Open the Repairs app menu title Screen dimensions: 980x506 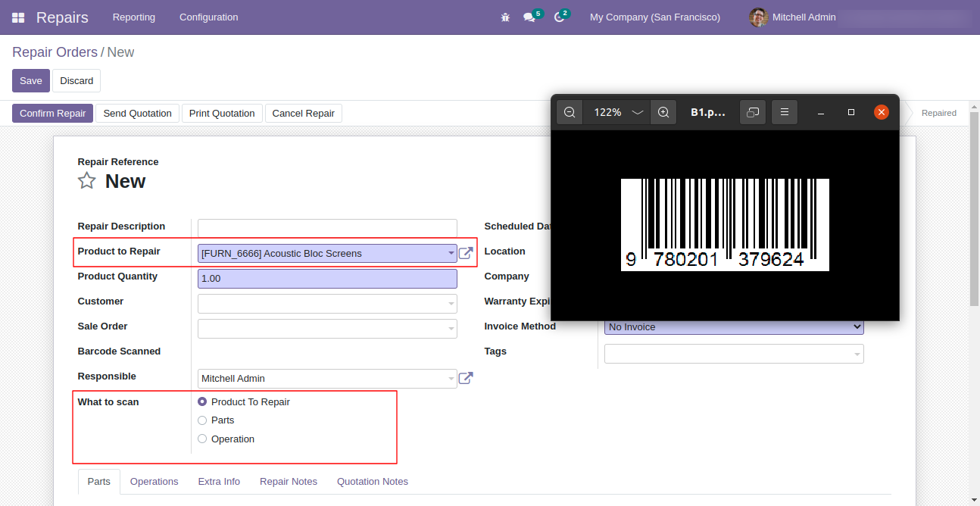tap(62, 17)
